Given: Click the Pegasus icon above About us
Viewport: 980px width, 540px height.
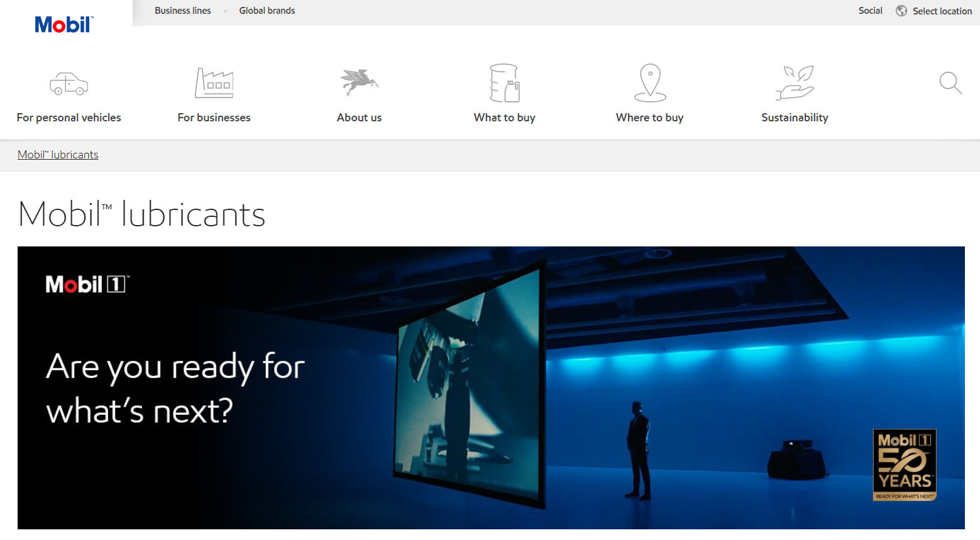Looking at the screenshot, I should pos(360,82).
